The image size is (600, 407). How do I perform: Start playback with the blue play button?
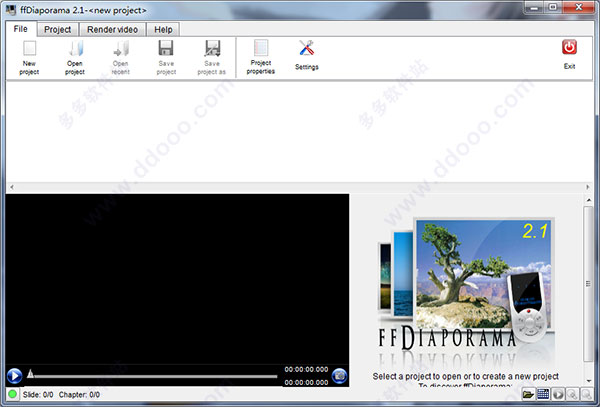point(15,376)
